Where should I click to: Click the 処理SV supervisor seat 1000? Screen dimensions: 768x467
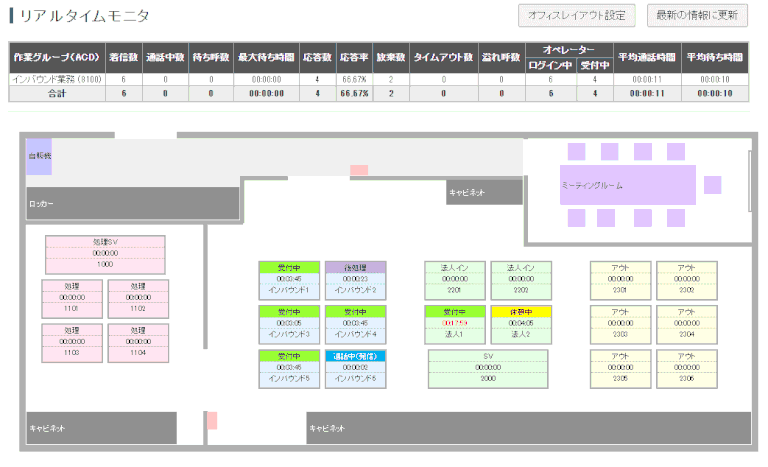click(x=105, y=254)
